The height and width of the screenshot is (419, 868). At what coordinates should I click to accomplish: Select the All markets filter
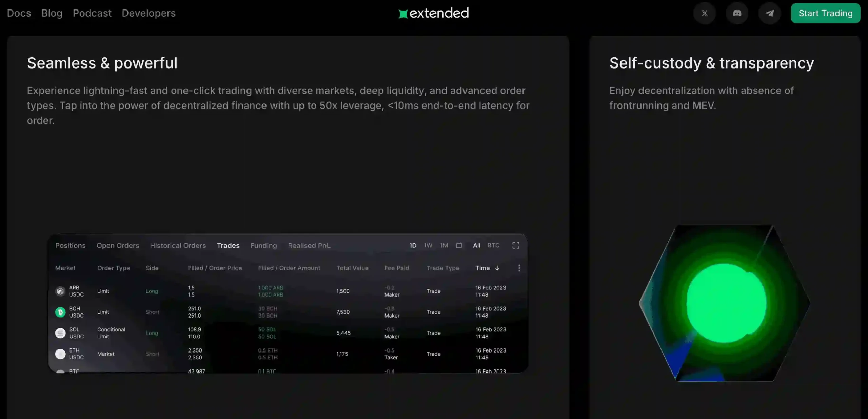point(476,245)
